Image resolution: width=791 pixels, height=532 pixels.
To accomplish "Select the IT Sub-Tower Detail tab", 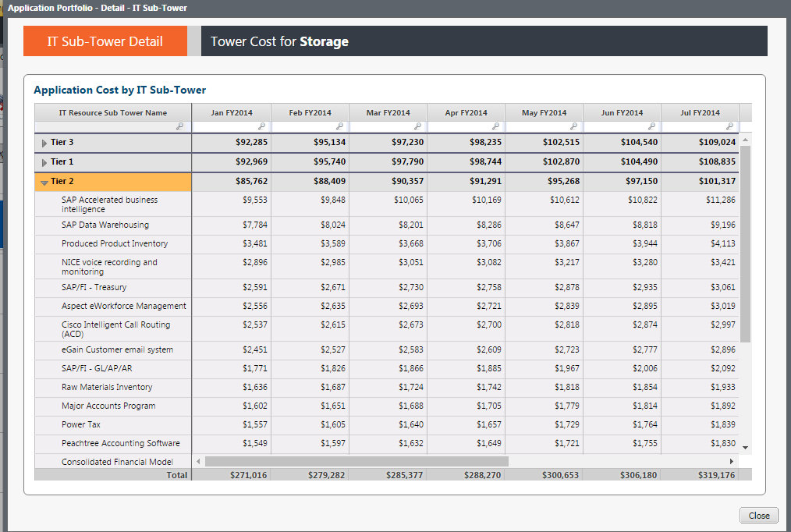I will tap(105, 41).
